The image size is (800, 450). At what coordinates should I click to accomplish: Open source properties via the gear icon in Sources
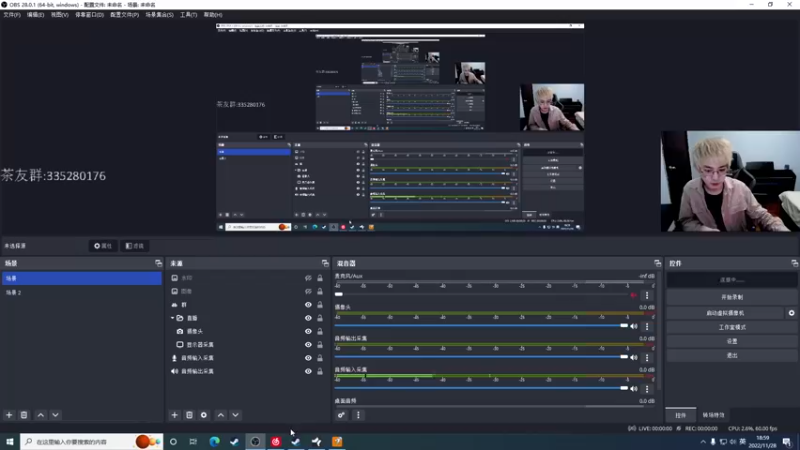point(204,415)
